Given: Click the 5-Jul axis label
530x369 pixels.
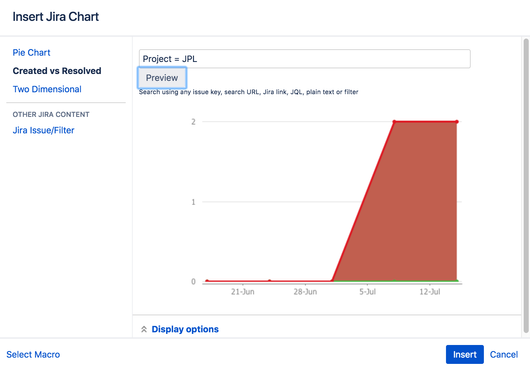Looking at the screenshot, I should point(367,292).
